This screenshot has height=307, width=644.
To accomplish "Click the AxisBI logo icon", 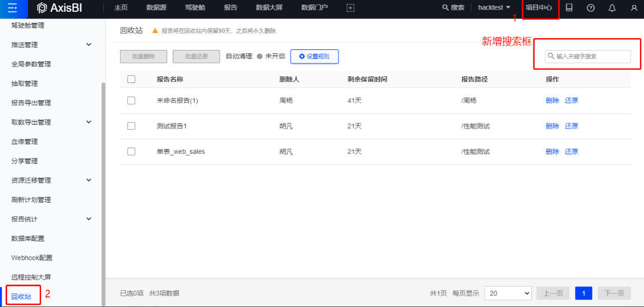I will pos(42,8).
